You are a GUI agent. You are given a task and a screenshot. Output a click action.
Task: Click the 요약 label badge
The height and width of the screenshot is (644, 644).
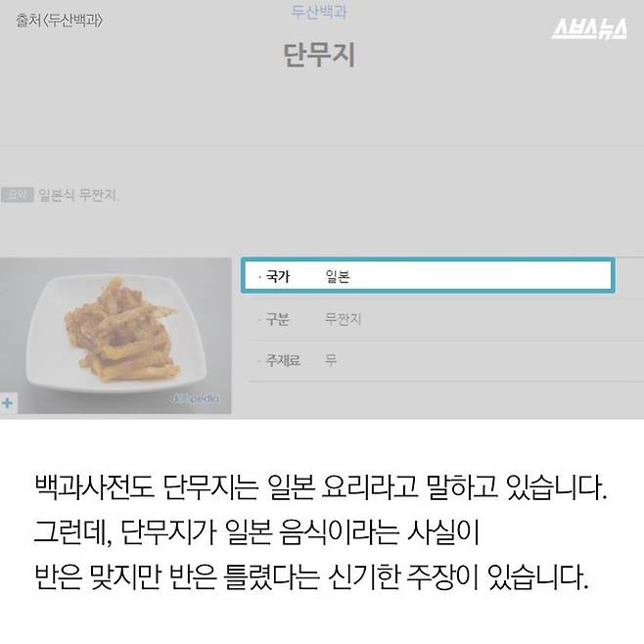(x=18, y=194)
